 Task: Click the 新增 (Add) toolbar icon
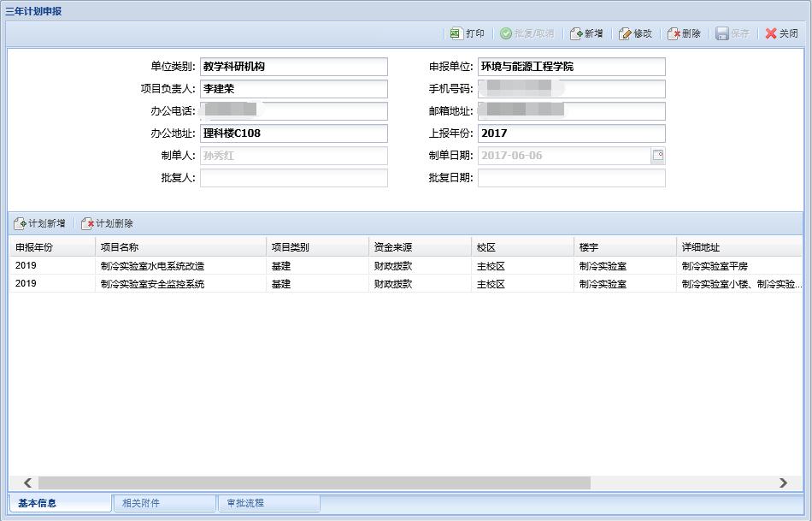click(577, 33)
